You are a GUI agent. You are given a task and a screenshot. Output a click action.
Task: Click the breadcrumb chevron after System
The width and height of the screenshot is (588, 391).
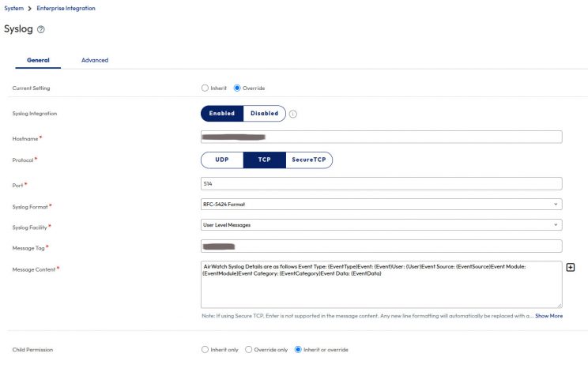tap(29, 8)
